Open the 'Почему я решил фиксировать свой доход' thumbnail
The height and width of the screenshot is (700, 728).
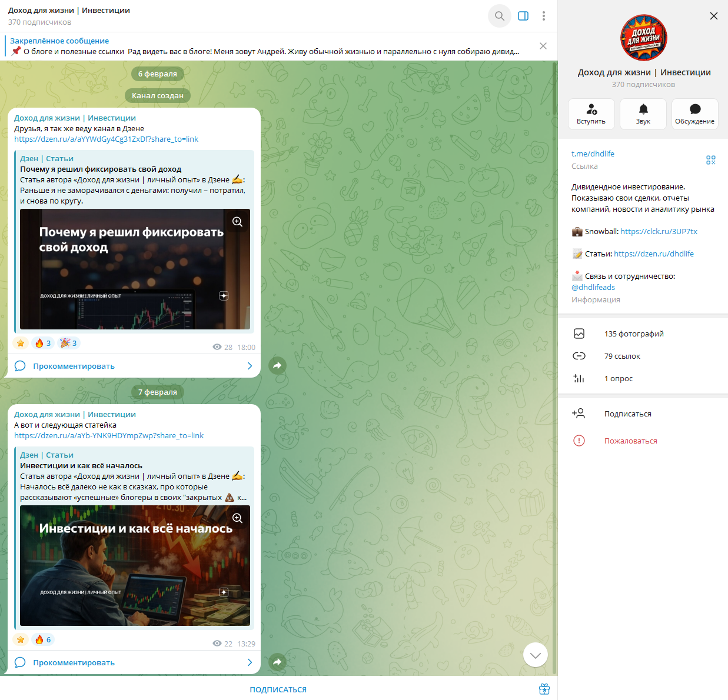tap(135, 269)
